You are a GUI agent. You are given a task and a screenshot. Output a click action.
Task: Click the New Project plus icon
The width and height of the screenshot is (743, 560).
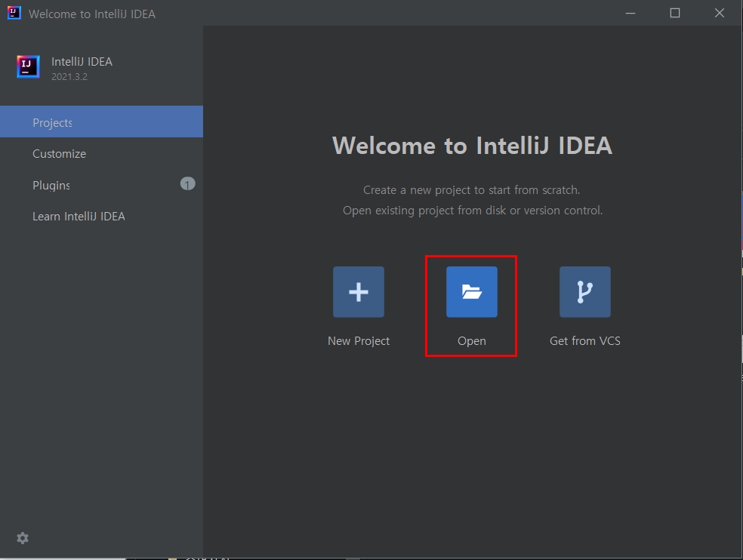click(358, 292)
